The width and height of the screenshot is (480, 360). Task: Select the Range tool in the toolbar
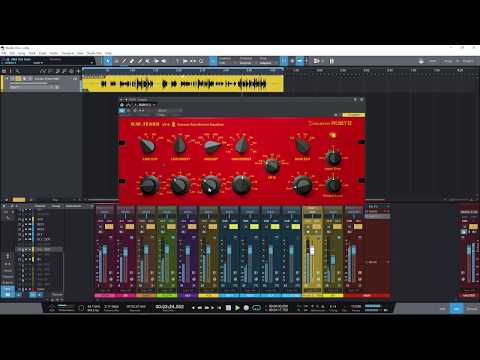point(116,61)
